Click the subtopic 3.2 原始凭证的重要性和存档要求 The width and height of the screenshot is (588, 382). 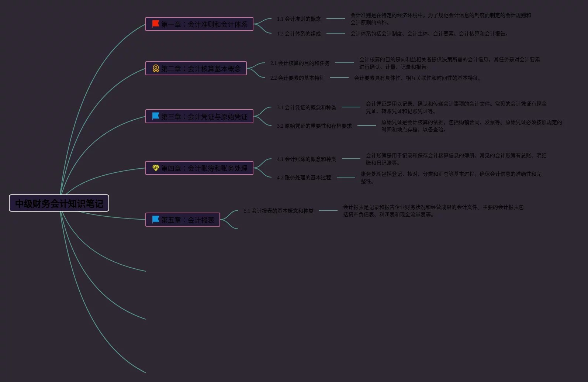(x=314, y=126)
